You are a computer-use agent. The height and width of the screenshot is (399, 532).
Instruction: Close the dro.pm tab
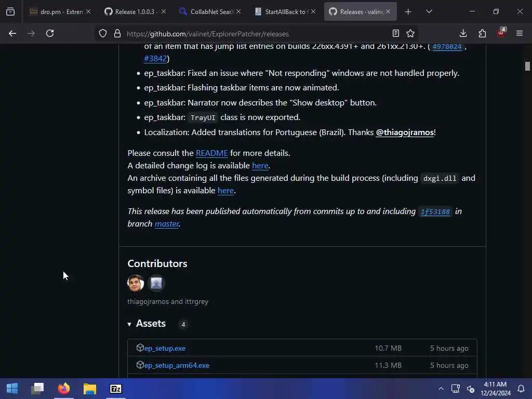pyautogui.click(x=88, y=11)
